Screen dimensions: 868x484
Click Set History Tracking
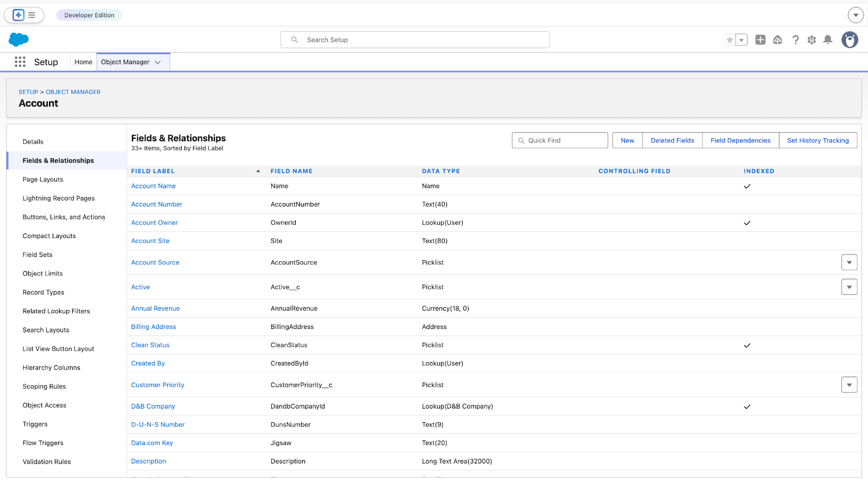click(x=818, y=140)
